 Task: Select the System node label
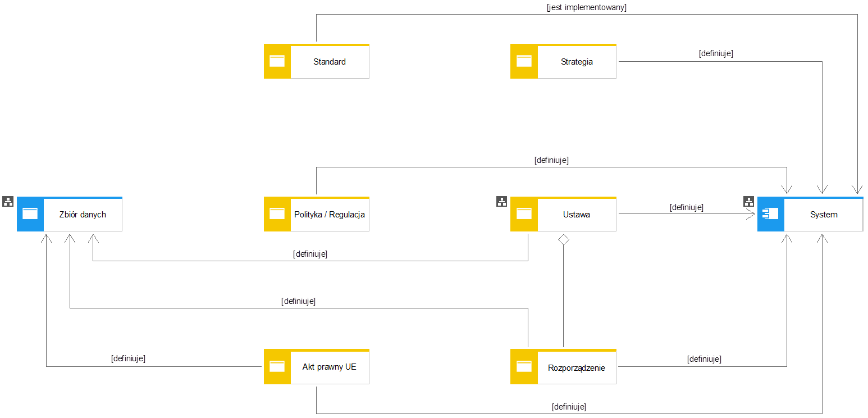pos(824,215)
